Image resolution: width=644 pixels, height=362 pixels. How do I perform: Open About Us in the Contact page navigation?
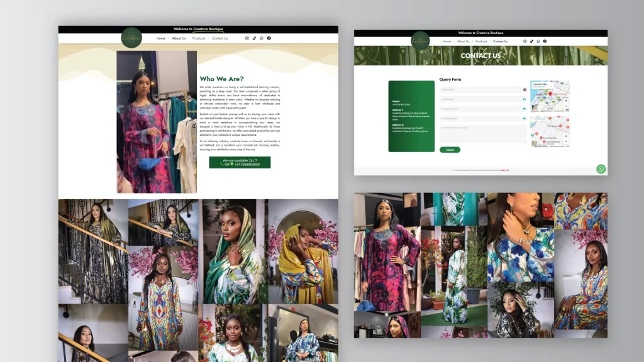point(463,41)
